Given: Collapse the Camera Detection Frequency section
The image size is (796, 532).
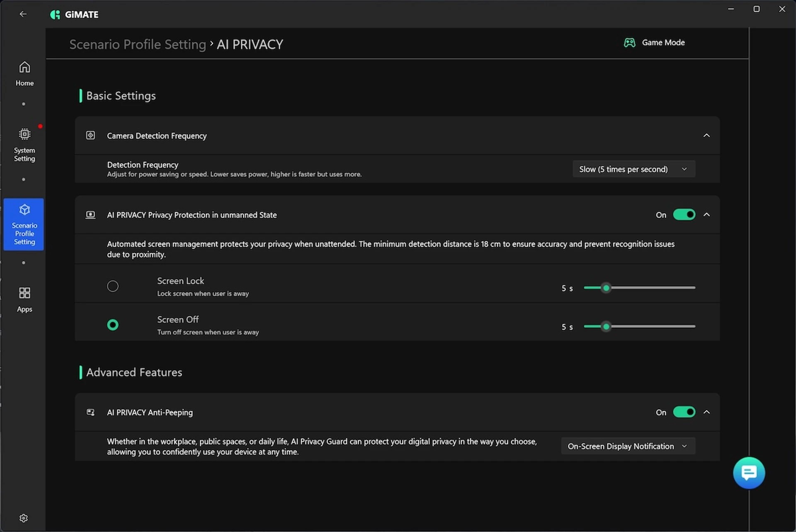Looking at the screenshot, I should (706, 136).
